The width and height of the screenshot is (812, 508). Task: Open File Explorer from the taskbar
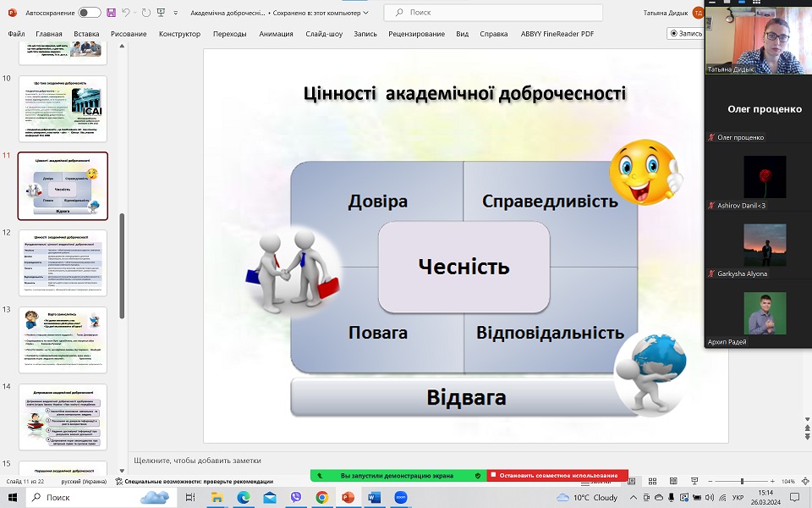point(217,498)
